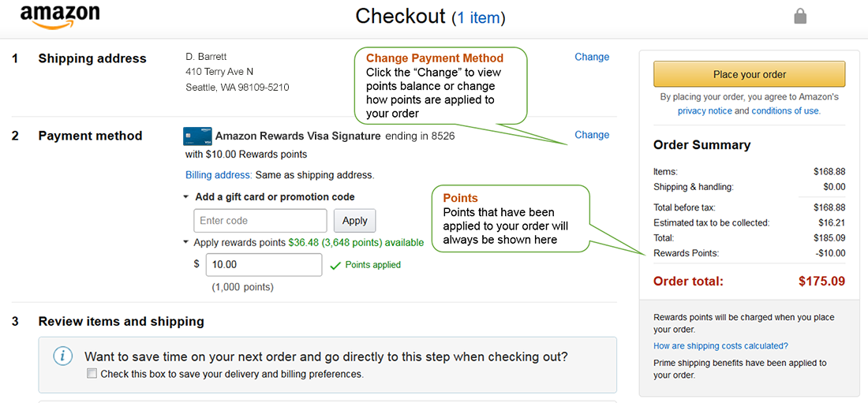This screenshot has height=403, width=868.
Task: Collapse the gift card or promotion code section
Action: pyautogui.click(x=186, y=197)
